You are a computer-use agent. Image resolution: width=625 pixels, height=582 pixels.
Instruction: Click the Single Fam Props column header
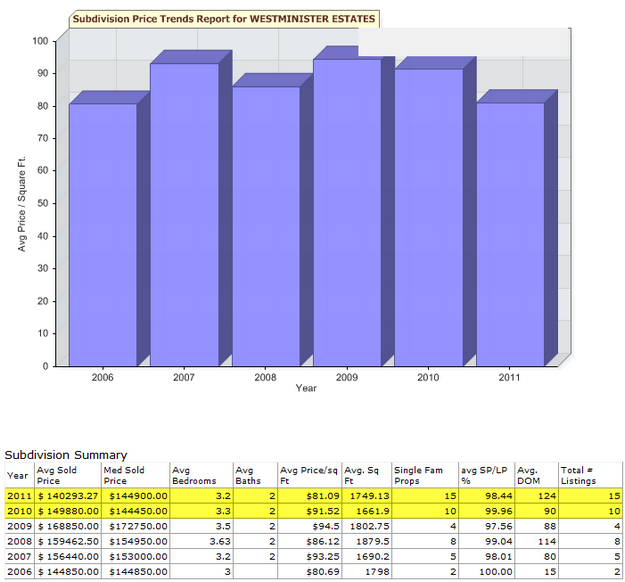tap(425, 475)
